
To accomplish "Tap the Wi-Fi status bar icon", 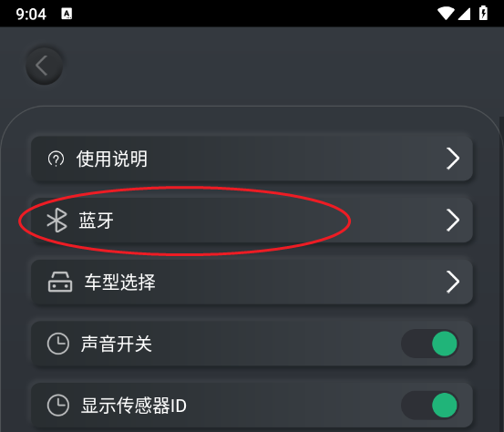I will point(446,14).
